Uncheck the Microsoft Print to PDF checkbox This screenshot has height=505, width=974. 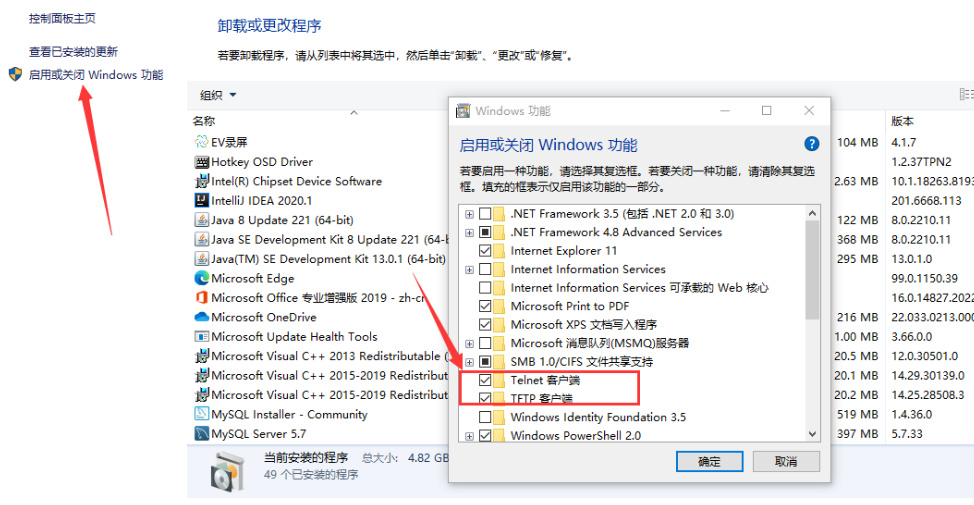[x=485, y=306]
